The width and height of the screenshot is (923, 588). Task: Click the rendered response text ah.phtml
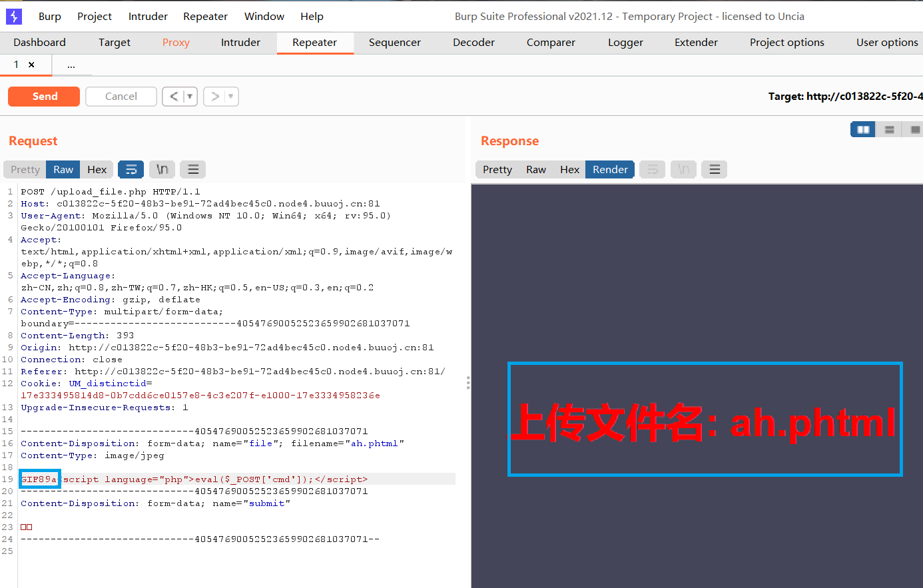tap(813, 422)
